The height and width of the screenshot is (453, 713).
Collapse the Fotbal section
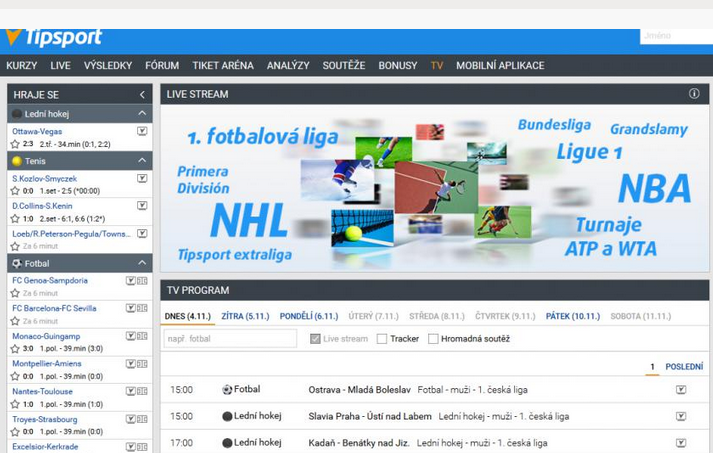142,263
